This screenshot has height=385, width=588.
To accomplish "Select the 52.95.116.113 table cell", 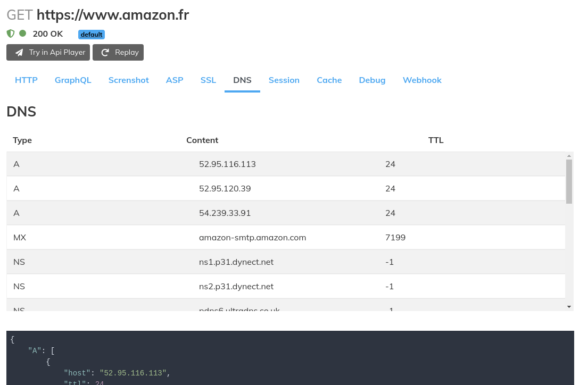I will (227, 164).
